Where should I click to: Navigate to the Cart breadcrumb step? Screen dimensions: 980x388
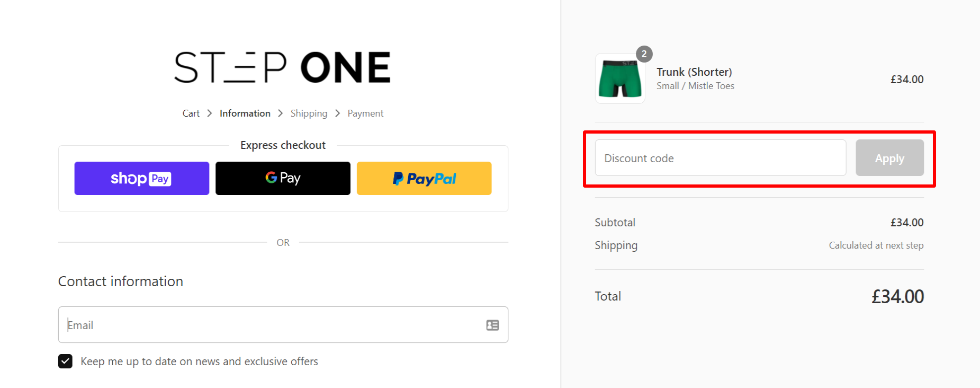(x=191, y=113)
